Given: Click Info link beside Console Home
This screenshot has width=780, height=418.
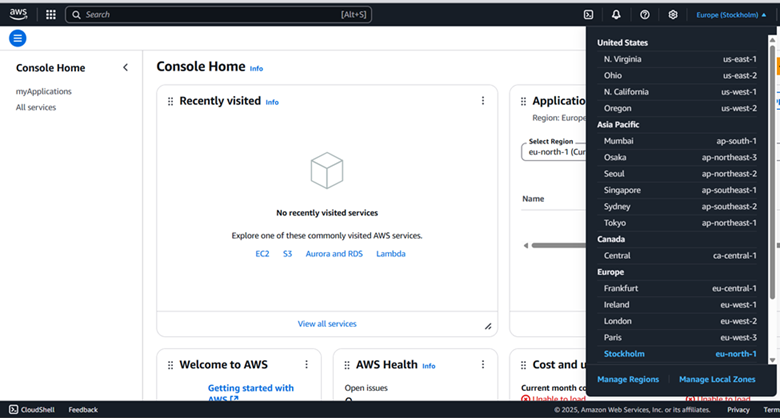Looking at the screenshot, I should [256, 69].
